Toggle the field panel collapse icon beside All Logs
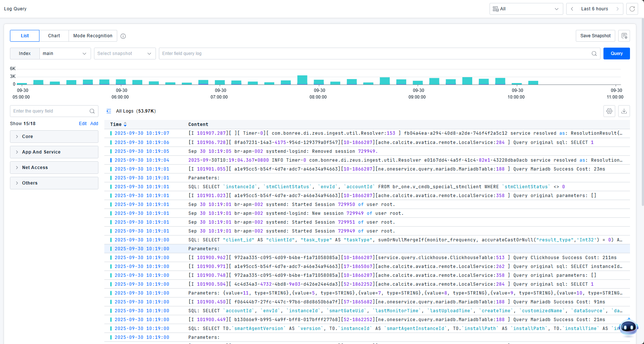The width and height of the screenshot is (644, 344). [109, 111]
